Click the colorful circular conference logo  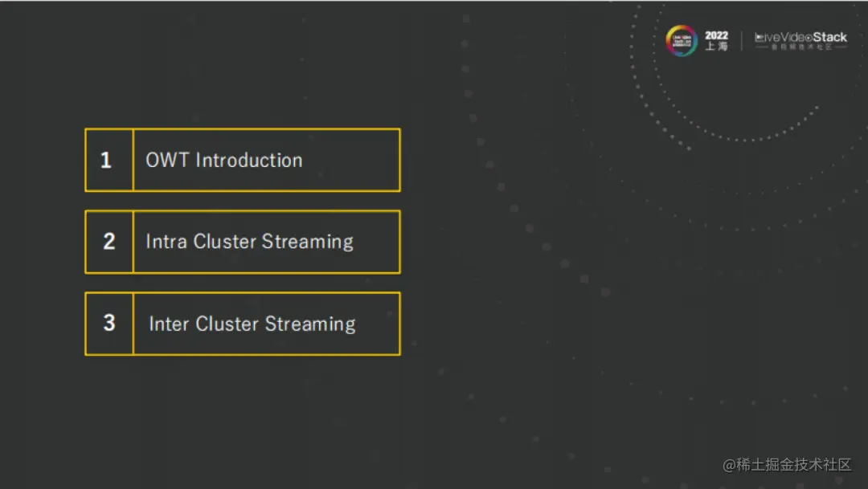681,40
